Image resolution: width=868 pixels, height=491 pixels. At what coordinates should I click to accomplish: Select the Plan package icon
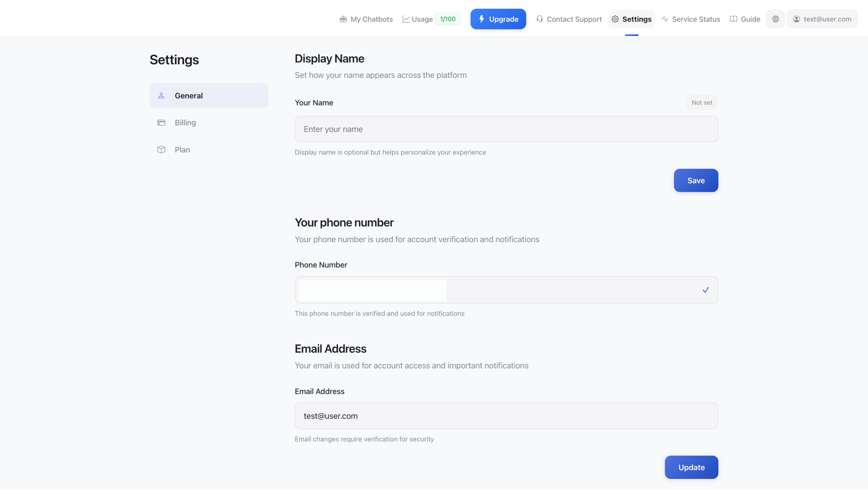point(161,150)
